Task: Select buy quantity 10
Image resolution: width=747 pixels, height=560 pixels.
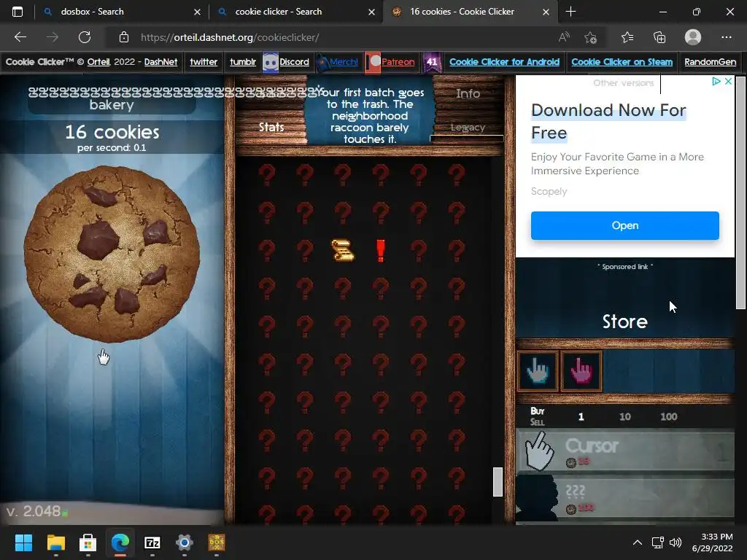Action: (624, 416)
